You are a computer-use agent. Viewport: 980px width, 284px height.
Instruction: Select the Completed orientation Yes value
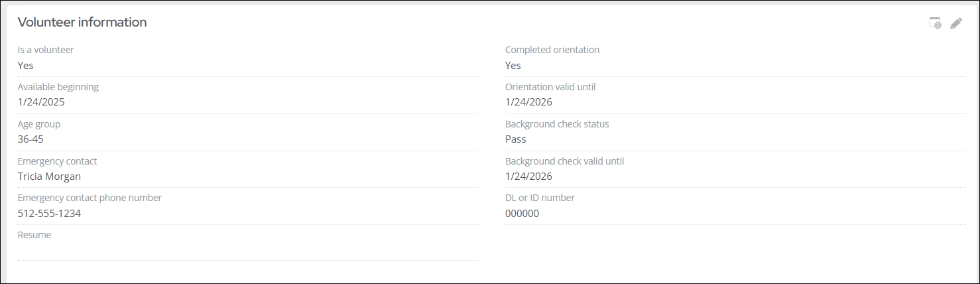[513, 65]
